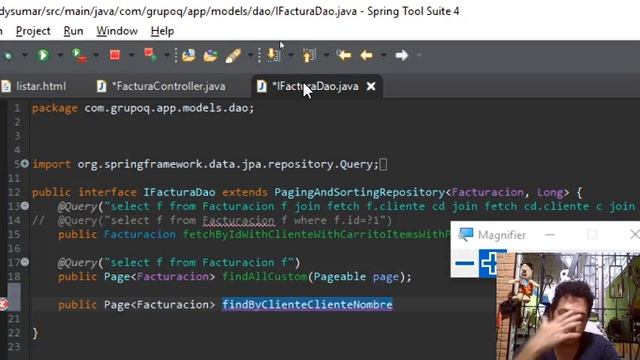Click the org.springframework.data.jpa.repository.Query import
The height and width of the screenshot is (360, 640).
228,164
